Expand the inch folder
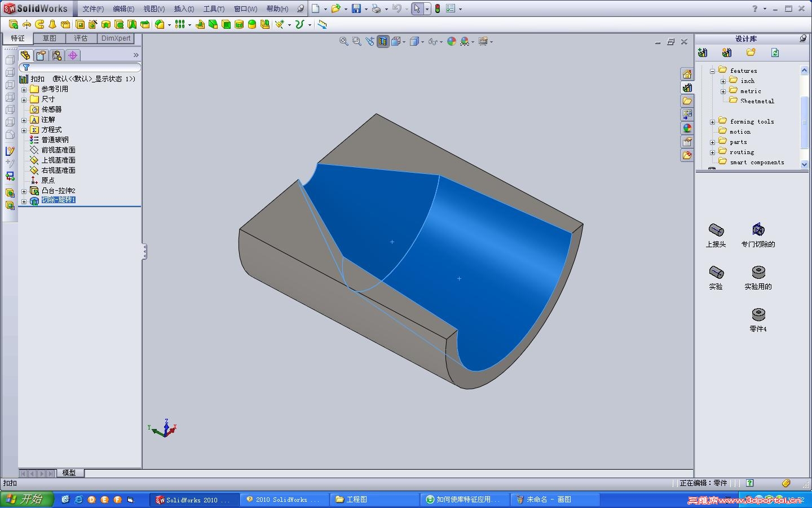 tap(723, 81)
